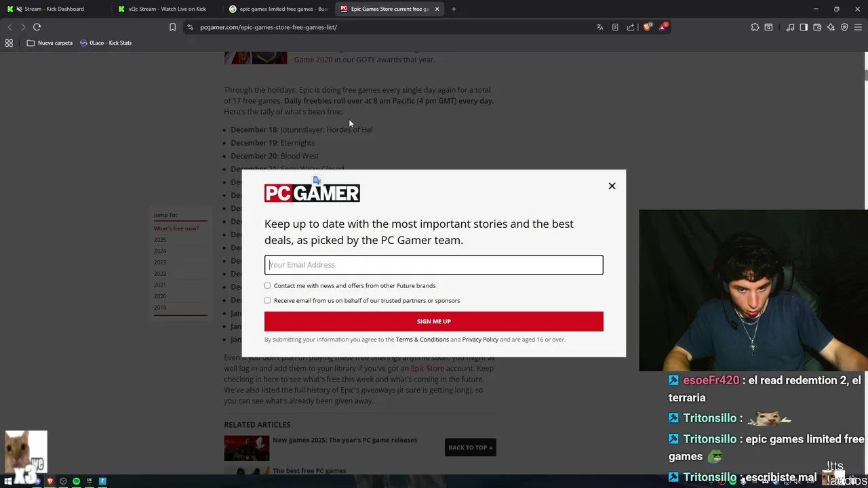Click the page search screenshot toolbar icon
This screenshot has height=488, width=868.
pos(768,27)
